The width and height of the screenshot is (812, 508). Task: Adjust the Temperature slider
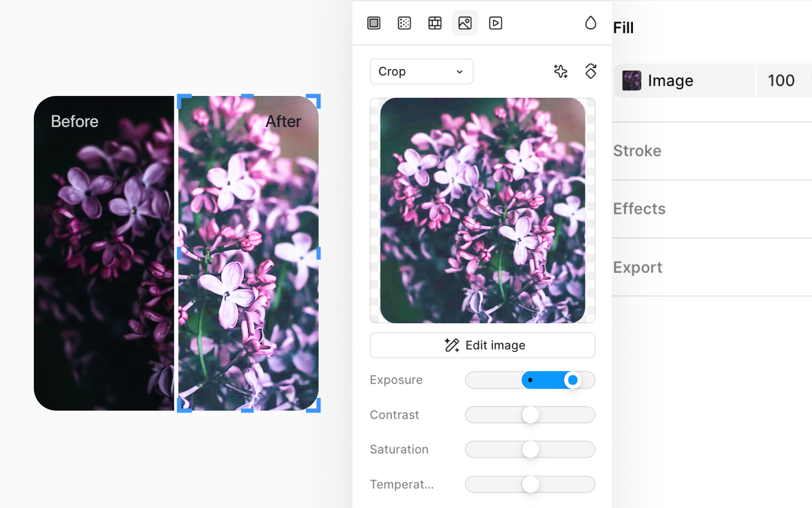pyautogui.click(x=530, y=484)
